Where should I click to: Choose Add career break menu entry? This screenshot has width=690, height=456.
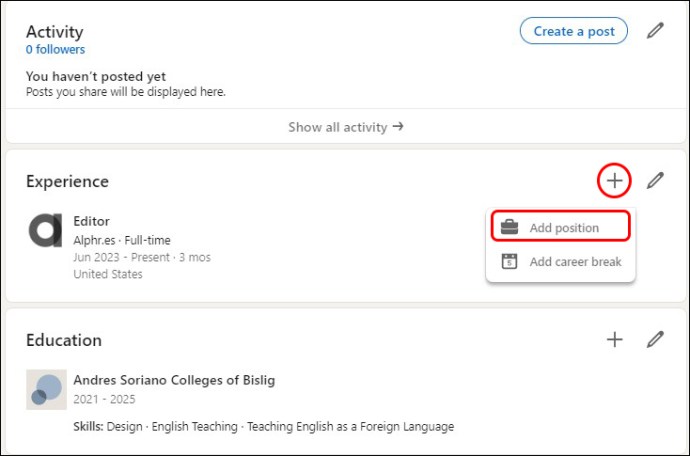(561, 261)
